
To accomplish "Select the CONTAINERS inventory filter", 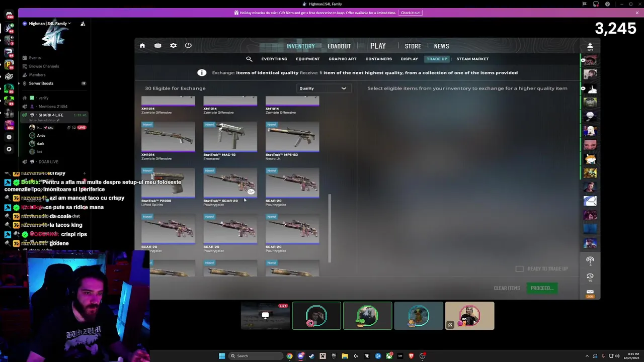I will 378,59.
